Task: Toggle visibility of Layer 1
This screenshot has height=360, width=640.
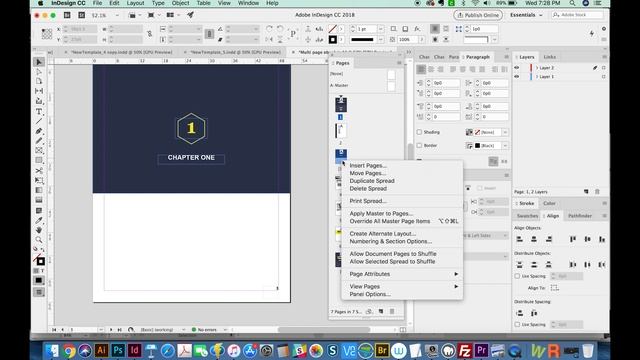Action: point(517,76)
